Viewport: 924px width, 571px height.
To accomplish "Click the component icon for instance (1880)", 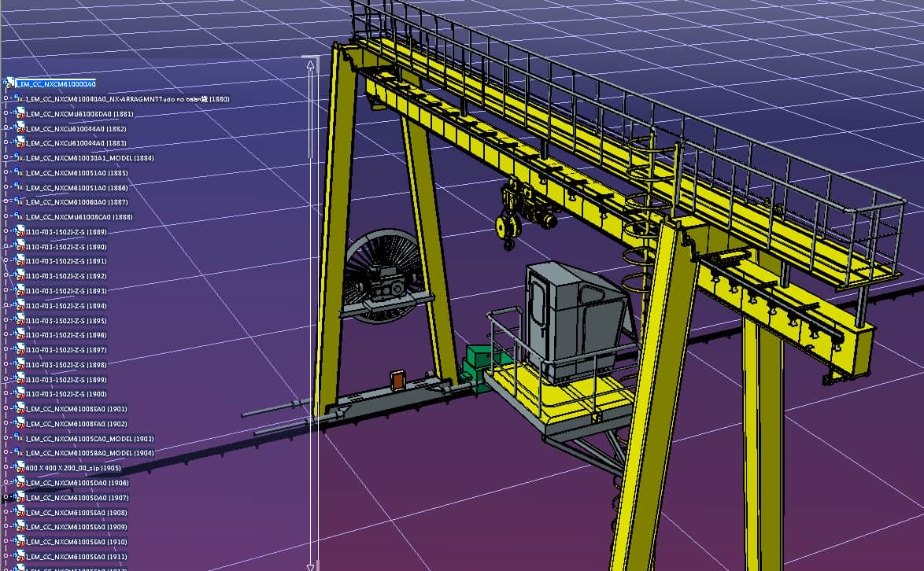I will 19,99.
